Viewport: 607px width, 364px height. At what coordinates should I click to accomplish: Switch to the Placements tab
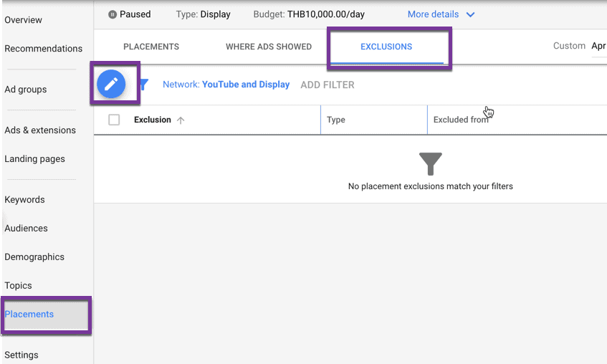[151, 47]
